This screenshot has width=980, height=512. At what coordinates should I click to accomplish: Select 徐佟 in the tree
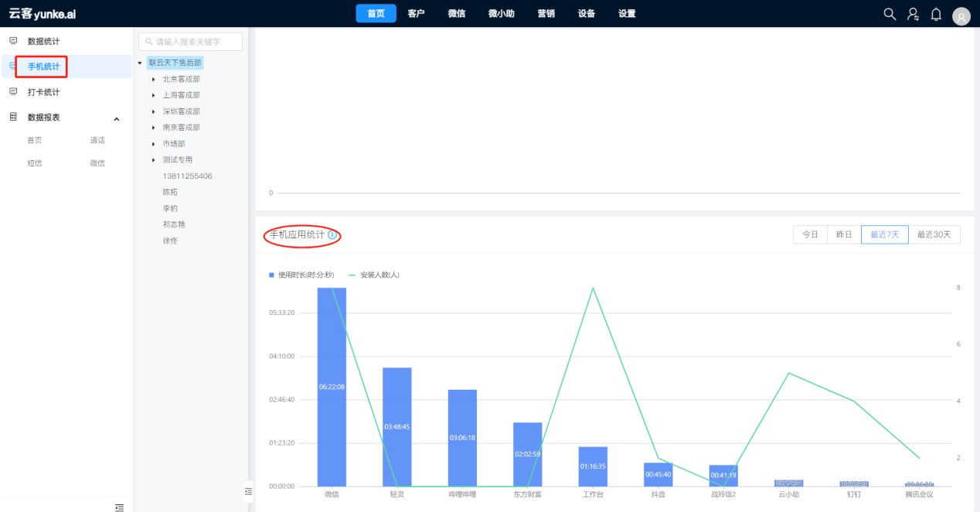point(170,241)
